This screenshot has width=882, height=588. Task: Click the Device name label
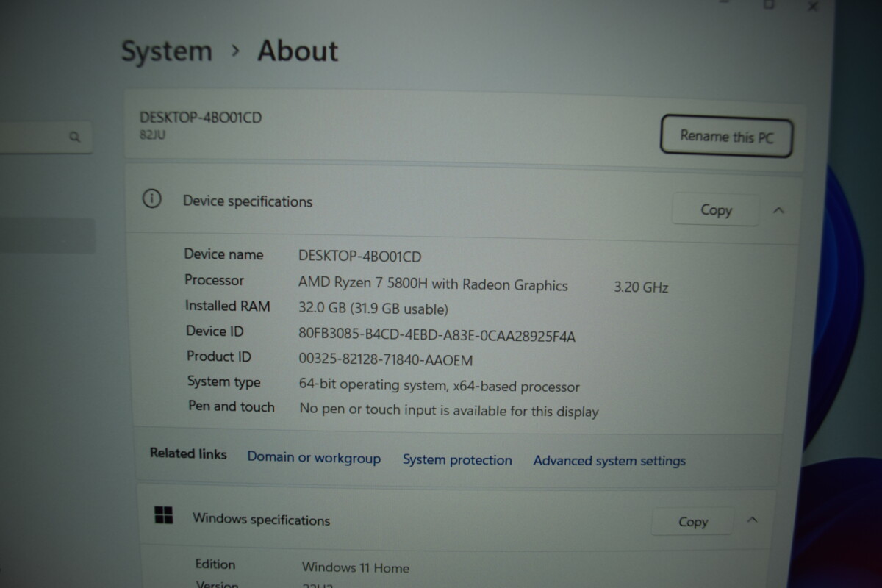223,254
